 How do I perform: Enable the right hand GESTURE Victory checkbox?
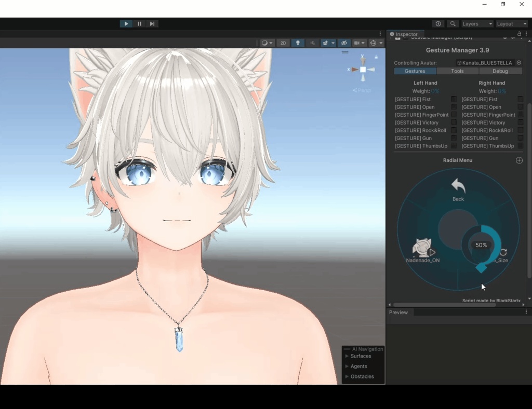point(520,122)
